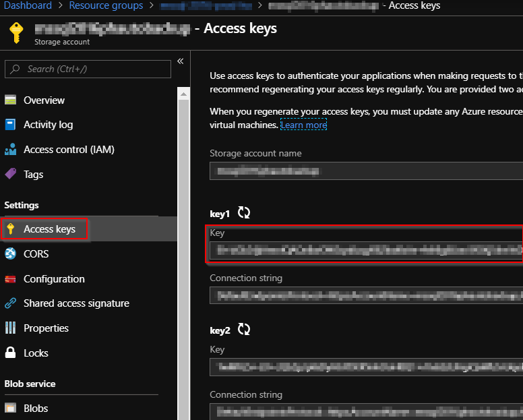
Task: Open the Tags page
Action: (x=33, y=175)
